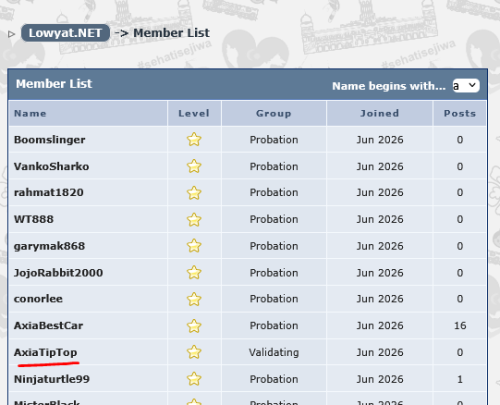This screenshot has height=405, width=500.
Task: Open member profile rahmat1820
Action: [x=49, y=192]
